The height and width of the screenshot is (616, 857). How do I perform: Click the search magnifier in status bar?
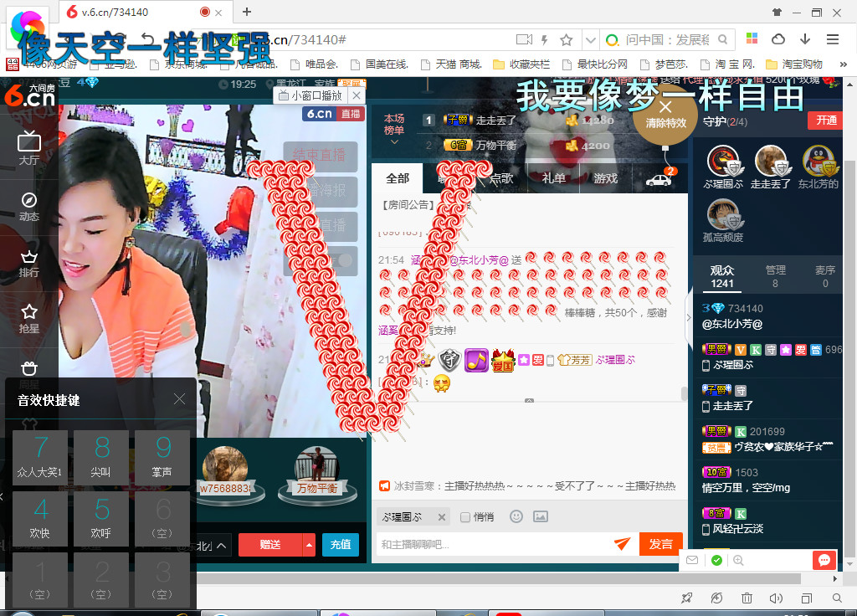[x=837, y=598]
